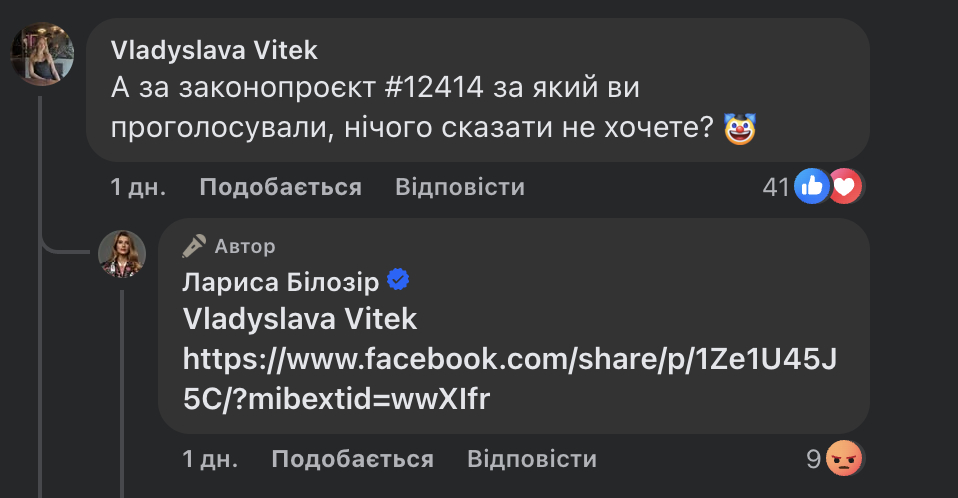This screenshot has width=958, height=498.
Task: Click the thumbs-up reaction icon
Action: pos(812,186)
